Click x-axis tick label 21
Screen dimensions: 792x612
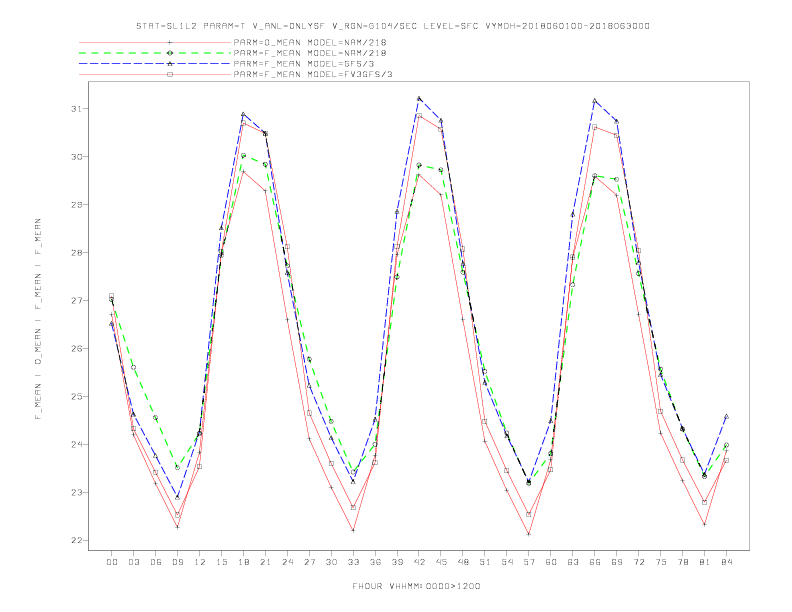click(265, 562)
